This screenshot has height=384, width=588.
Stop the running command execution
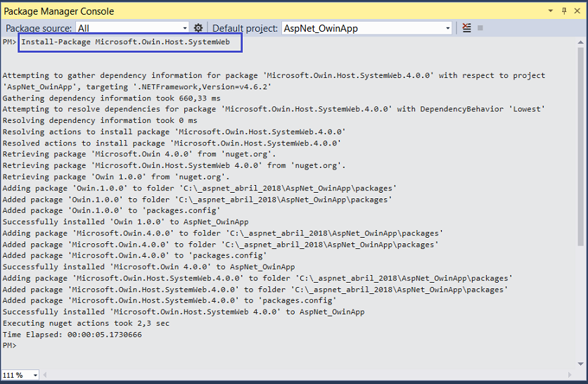click(480, 27)
